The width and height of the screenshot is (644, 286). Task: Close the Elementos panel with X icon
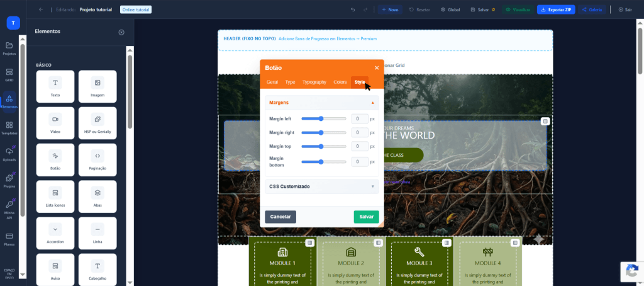[x=121, y=32]
